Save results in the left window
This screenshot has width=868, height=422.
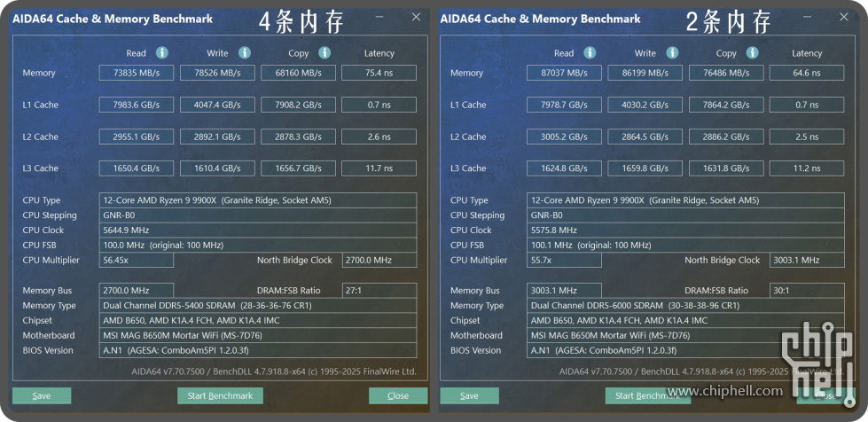click(42, 395)
